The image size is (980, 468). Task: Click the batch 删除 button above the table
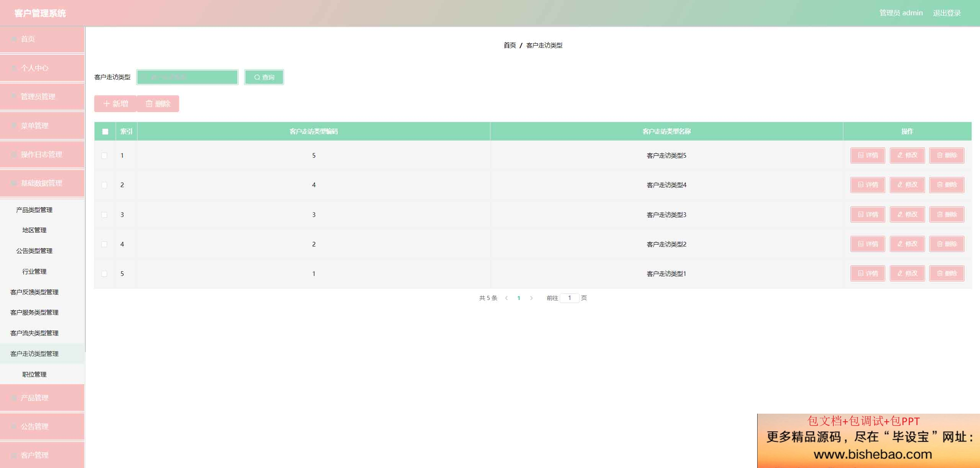[158, 104]
